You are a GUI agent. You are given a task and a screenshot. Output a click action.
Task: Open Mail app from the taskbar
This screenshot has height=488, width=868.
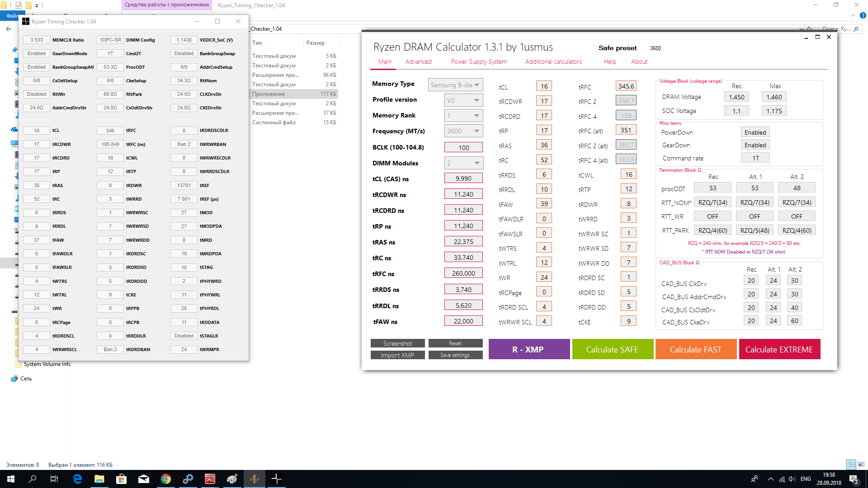(144, 479)
